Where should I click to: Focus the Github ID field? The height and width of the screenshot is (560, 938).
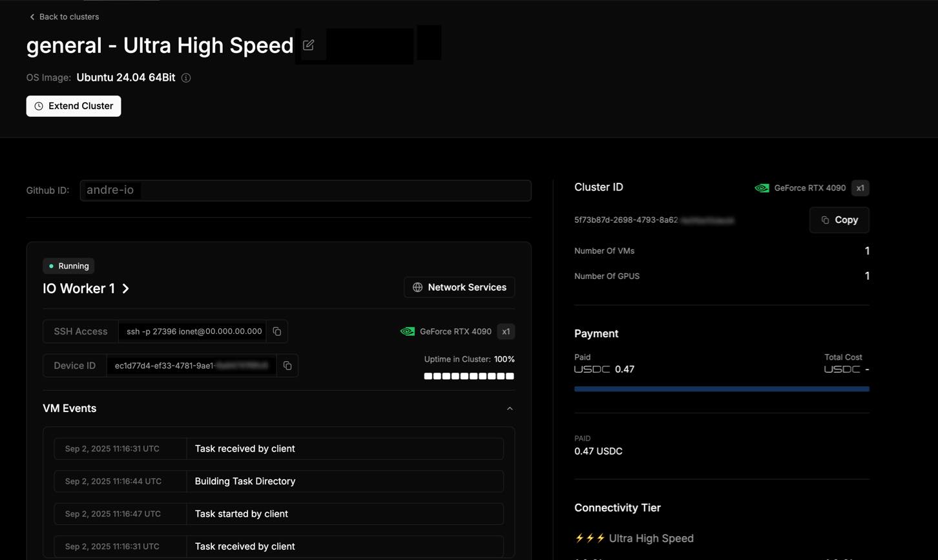click(x=306, y=191)
